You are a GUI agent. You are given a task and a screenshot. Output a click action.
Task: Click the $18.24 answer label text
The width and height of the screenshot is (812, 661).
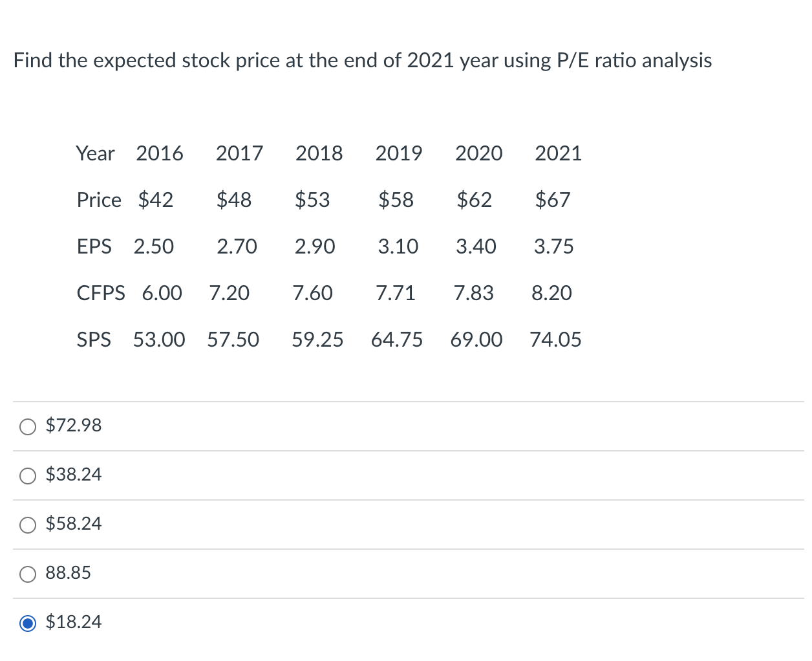pos(74,622)
